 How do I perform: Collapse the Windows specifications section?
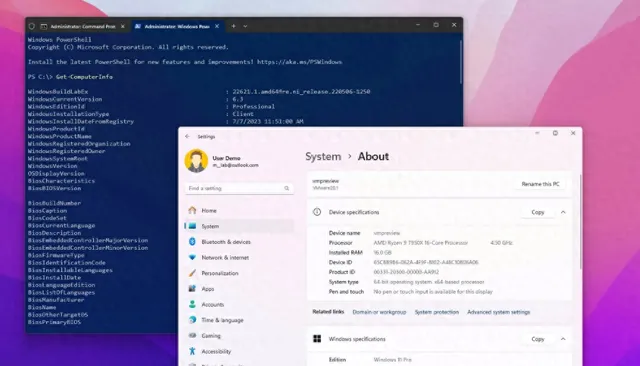click(x=563, y=339)
